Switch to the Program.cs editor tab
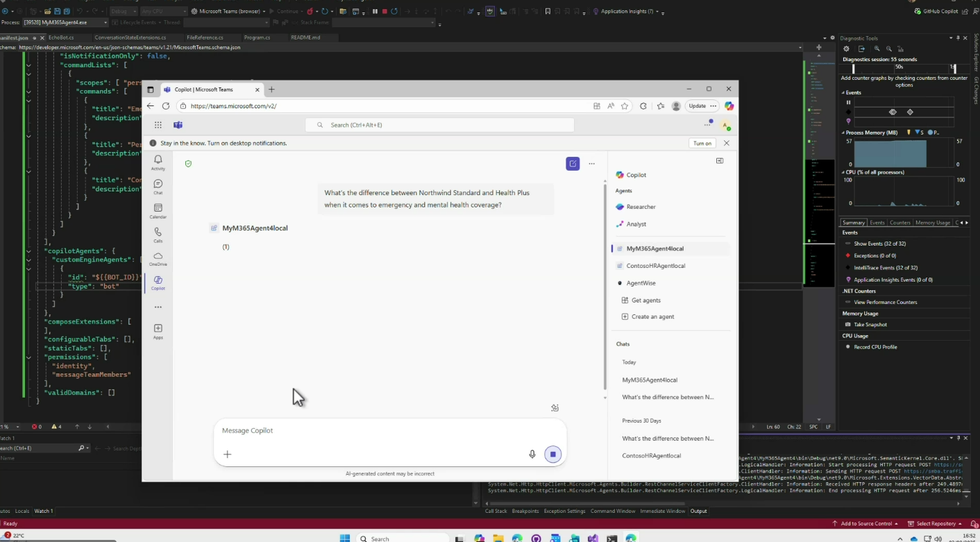Image resolution: width=980 pixels, height=542 pixels. coord(257,37)
